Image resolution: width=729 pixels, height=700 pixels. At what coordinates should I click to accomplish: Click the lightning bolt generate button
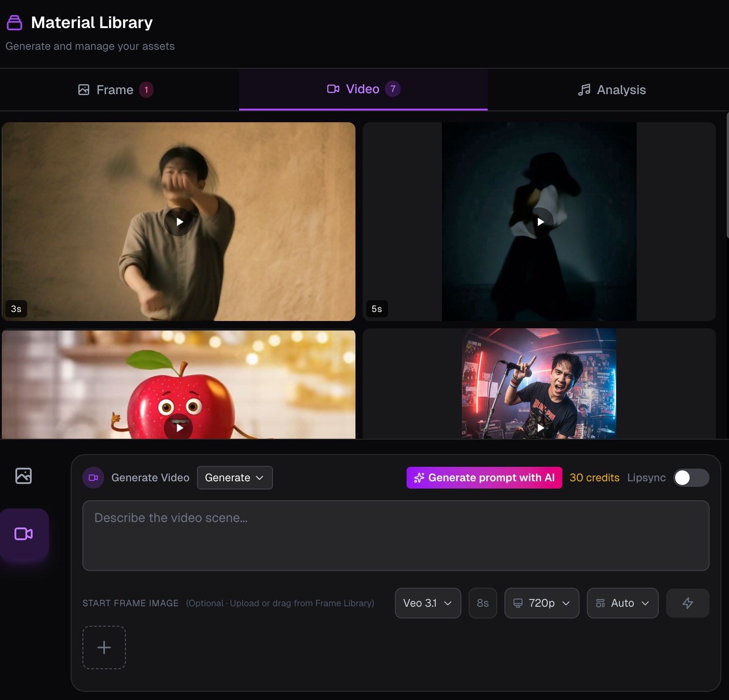(x=687, y=603)
